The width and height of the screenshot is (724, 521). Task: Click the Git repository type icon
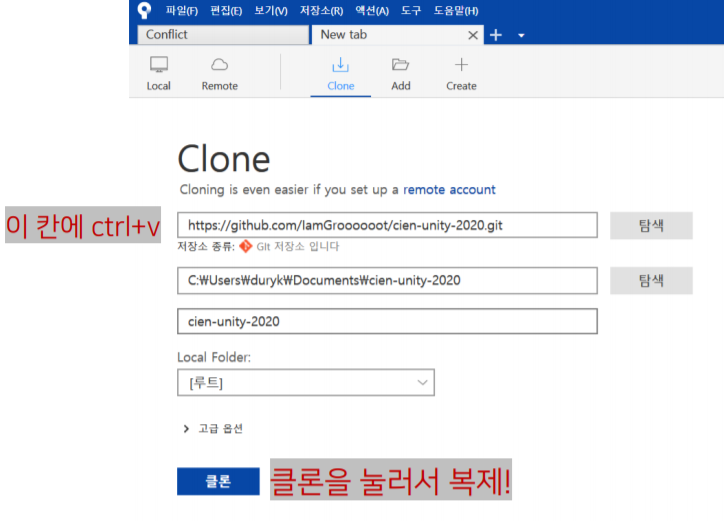pos(246,246)
